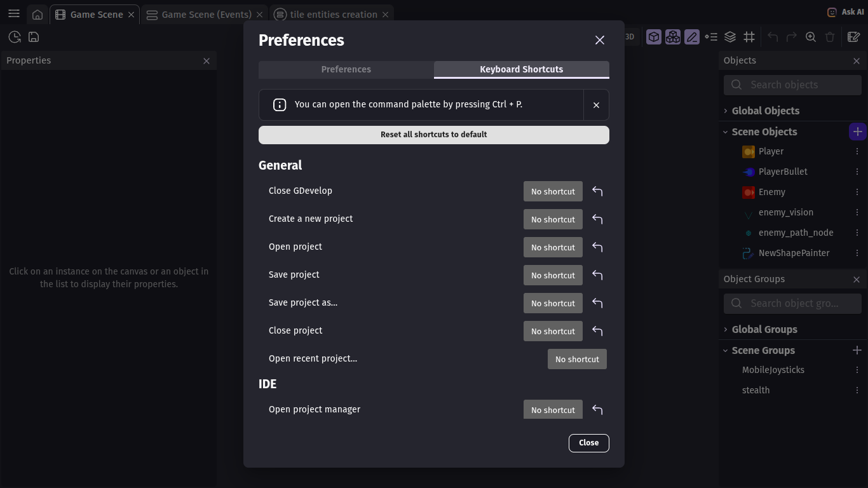Viewport: 868px width, 488px height.
Task: Click the save project icon in toolbar
Action: click(34, 37)
